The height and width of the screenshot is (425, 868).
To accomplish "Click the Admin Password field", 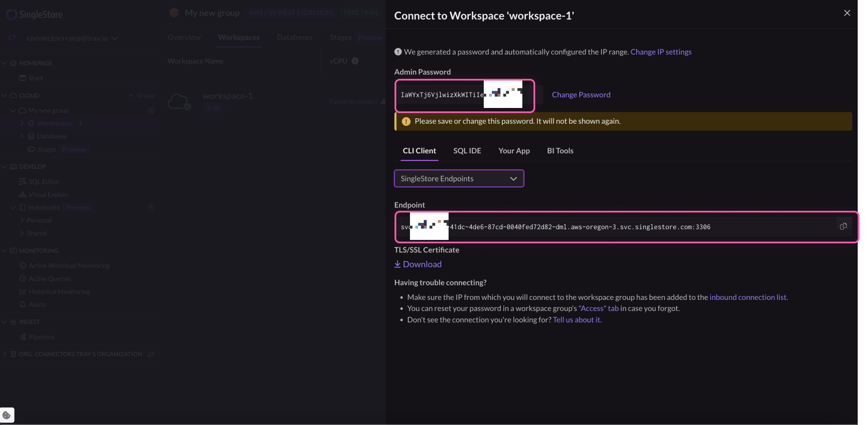I will (x=442, y=95).
